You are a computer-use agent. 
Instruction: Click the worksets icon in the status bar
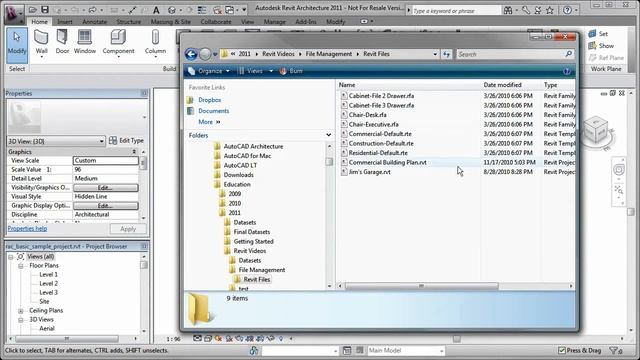(x=253, y=350)
